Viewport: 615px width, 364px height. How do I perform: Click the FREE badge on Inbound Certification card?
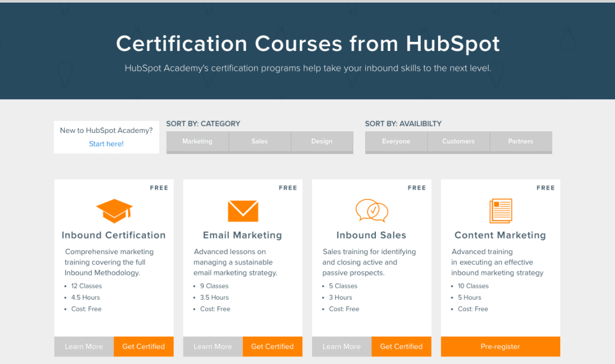(x=159, y=188)
